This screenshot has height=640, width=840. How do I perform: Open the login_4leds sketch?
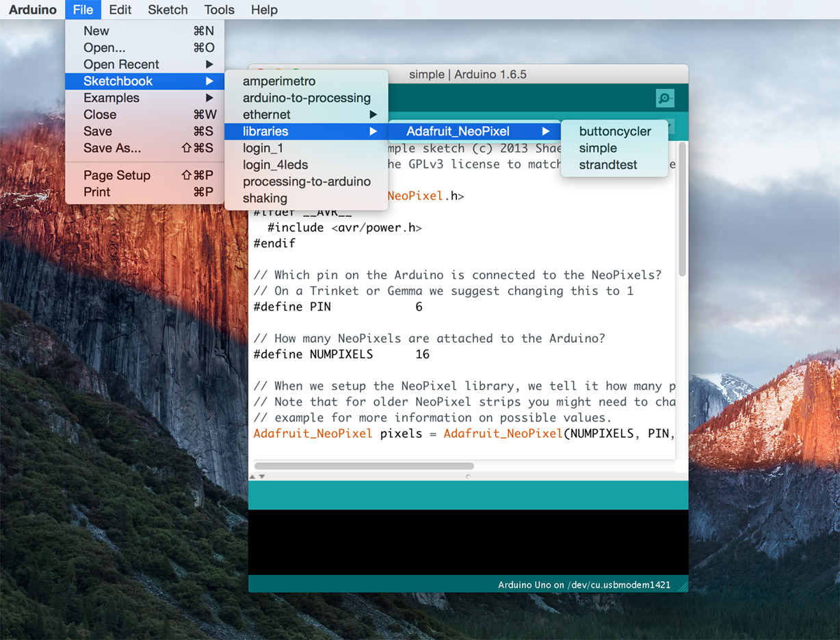tap(306, 165)
